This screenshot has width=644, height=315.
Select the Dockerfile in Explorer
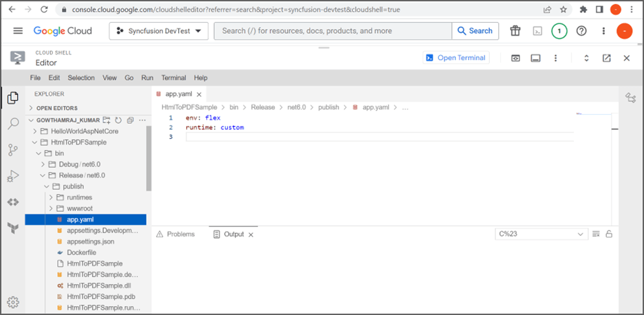81,252
